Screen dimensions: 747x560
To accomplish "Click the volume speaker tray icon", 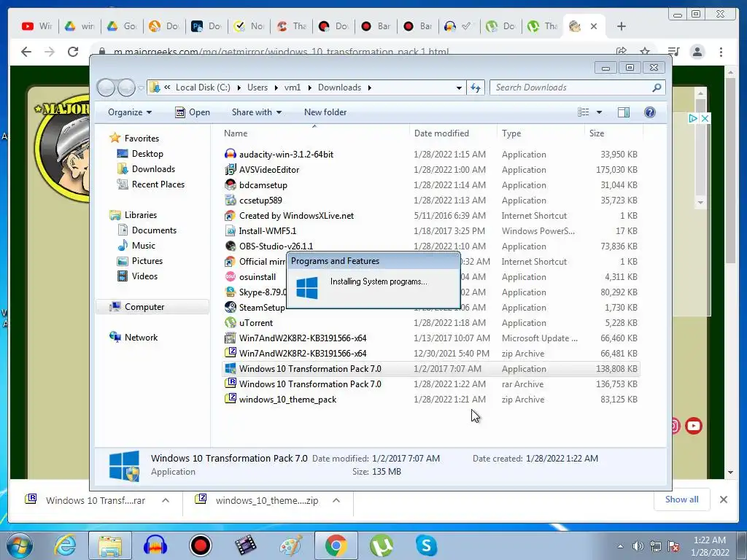I will (x=638, y=546).
